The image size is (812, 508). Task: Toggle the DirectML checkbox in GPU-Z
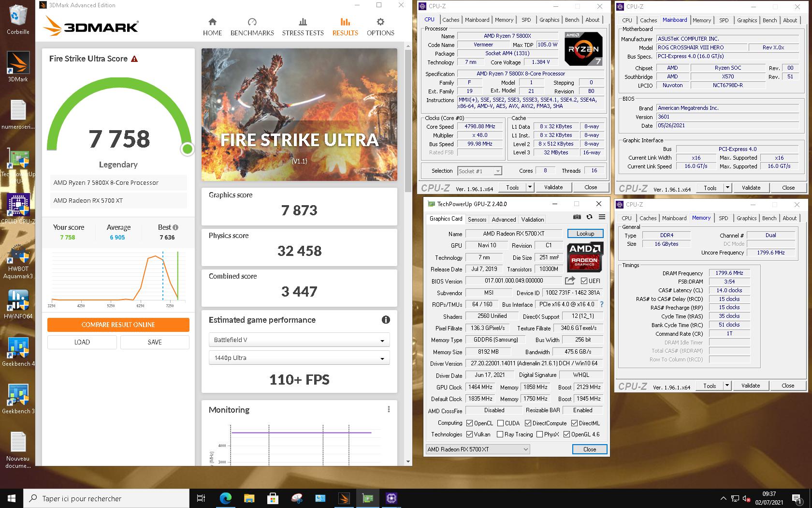(574, 423)
